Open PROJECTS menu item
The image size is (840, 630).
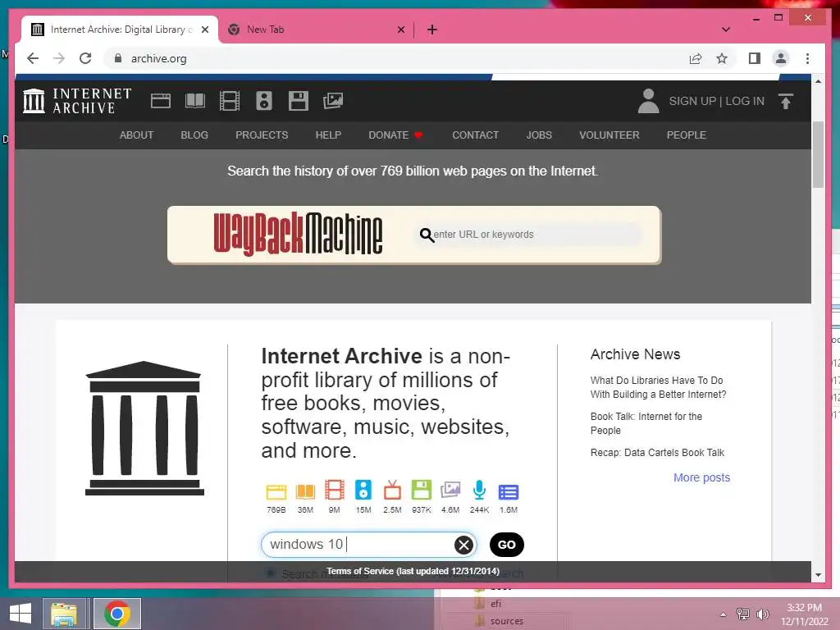262,135
